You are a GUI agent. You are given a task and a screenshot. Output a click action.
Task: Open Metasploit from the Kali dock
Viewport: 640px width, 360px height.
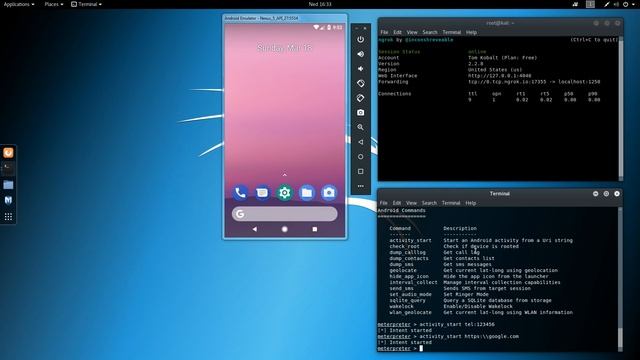tap(8, 200)
